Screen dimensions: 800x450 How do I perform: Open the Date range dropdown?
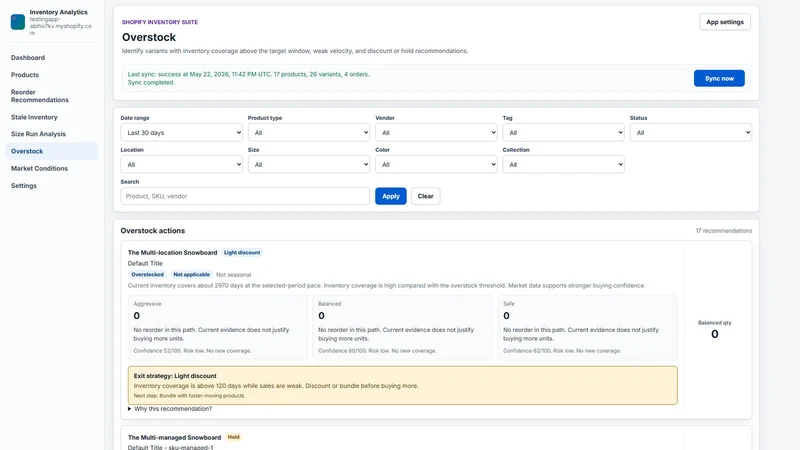click(x=182, y=133)
